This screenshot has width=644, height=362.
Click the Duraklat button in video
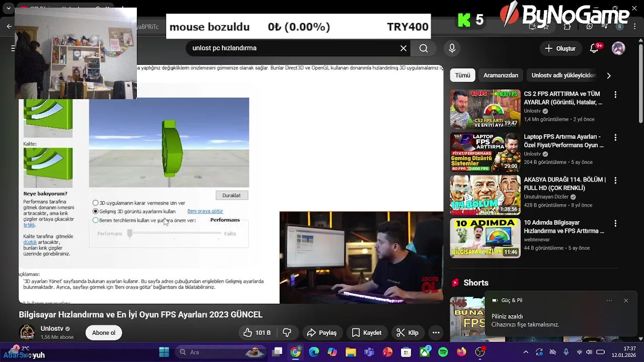[231, 195]
